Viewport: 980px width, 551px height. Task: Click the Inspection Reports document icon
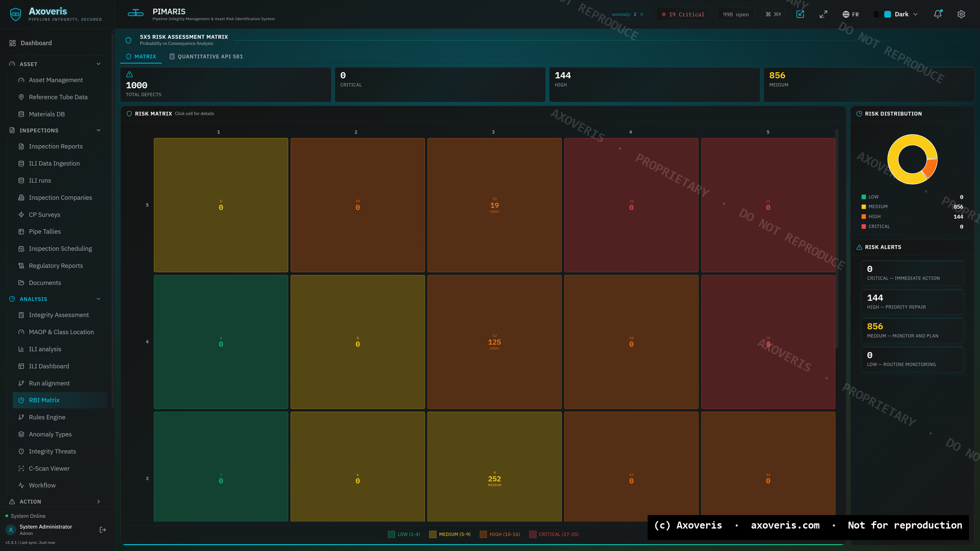[21, 147]
